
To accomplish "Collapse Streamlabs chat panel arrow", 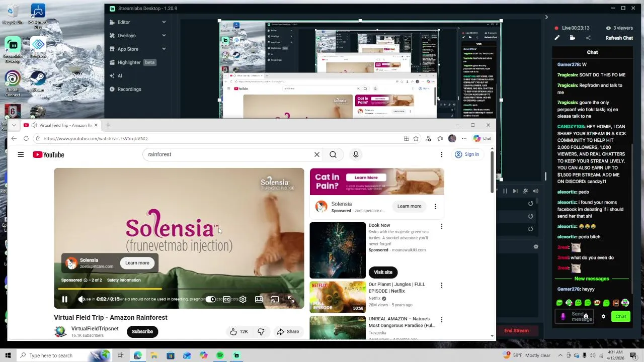I will pyautogui.click(x=546, y=17).
